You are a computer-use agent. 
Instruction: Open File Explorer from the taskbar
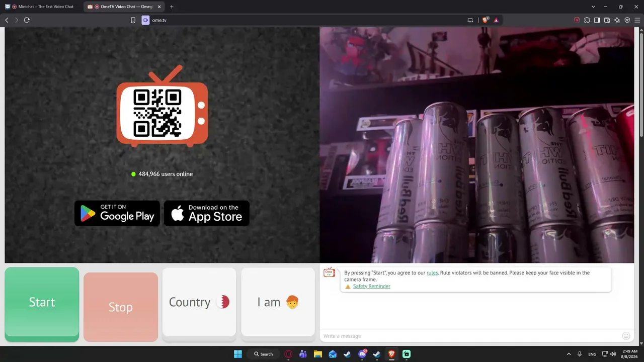pyautogui.click(x=318, y=354)
